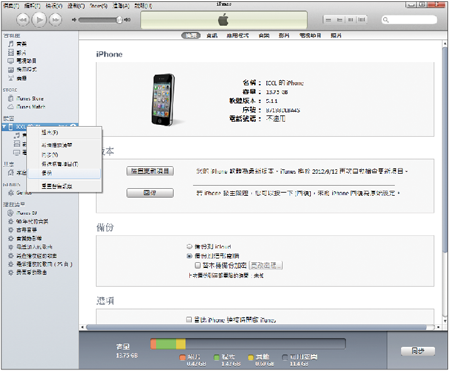The image size is (450, 372).
Task: Adjust the volume slider knob
Action: (x=119, y=20)
